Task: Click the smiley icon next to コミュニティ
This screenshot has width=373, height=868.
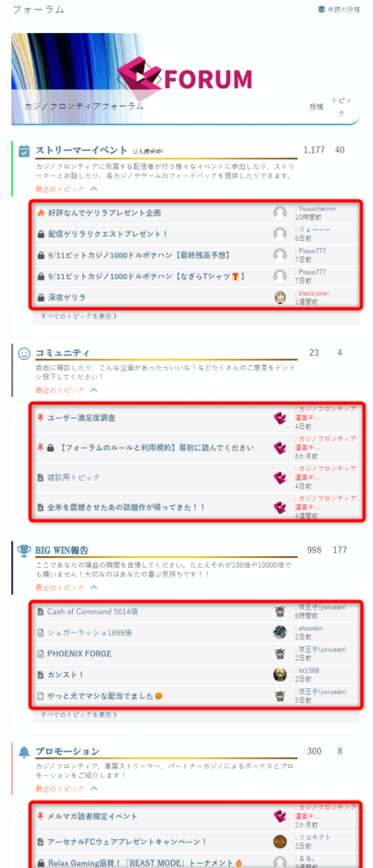Action: click(24, 353)
